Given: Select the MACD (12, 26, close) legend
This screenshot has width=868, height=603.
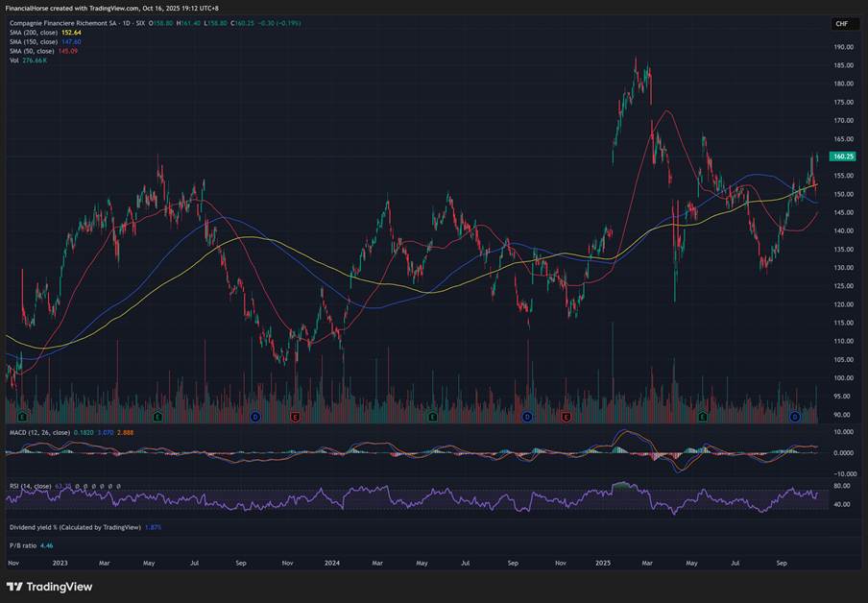Looking at the screenshot, I should 40,435.
